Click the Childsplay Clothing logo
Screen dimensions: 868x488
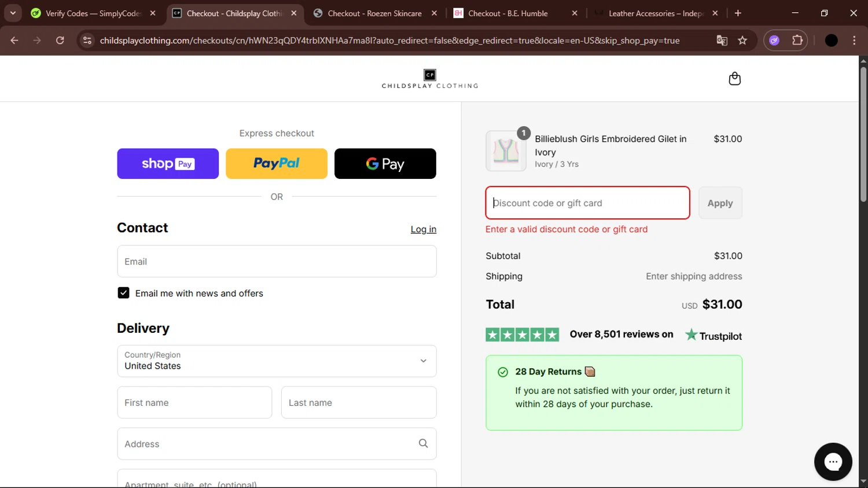429,79
